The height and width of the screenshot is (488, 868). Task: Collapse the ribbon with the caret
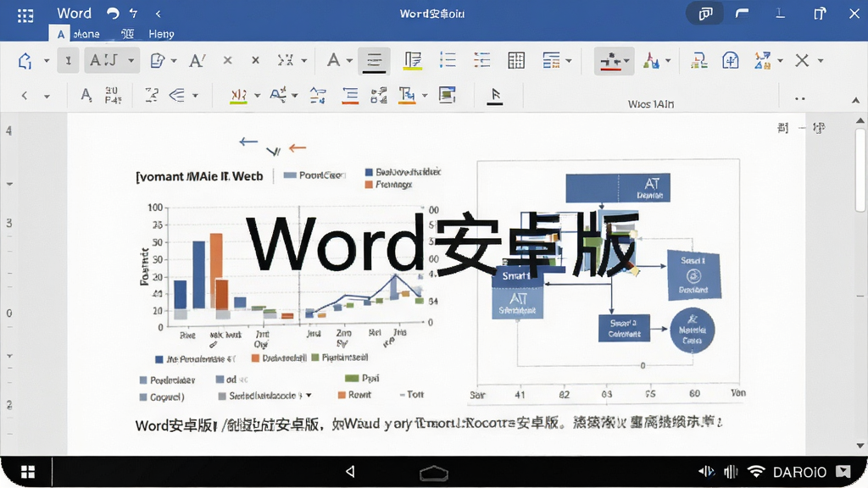[x=856, y=100]
